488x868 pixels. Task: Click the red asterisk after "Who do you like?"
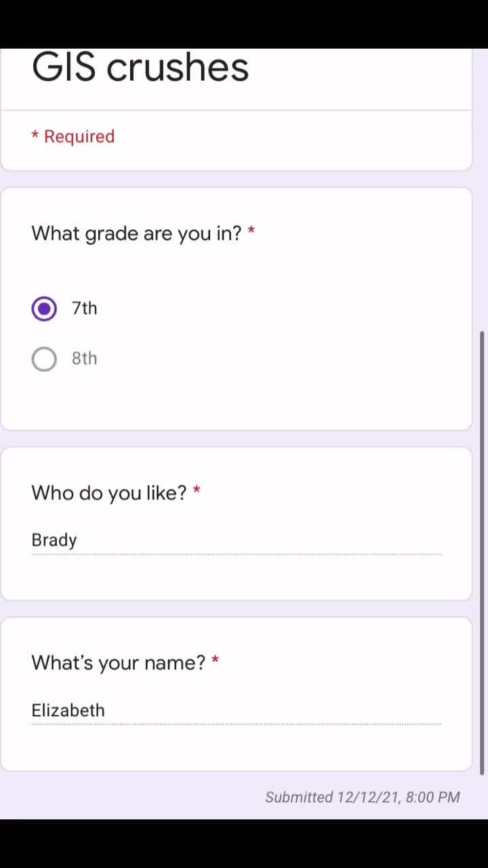click(x=197, y=492)
